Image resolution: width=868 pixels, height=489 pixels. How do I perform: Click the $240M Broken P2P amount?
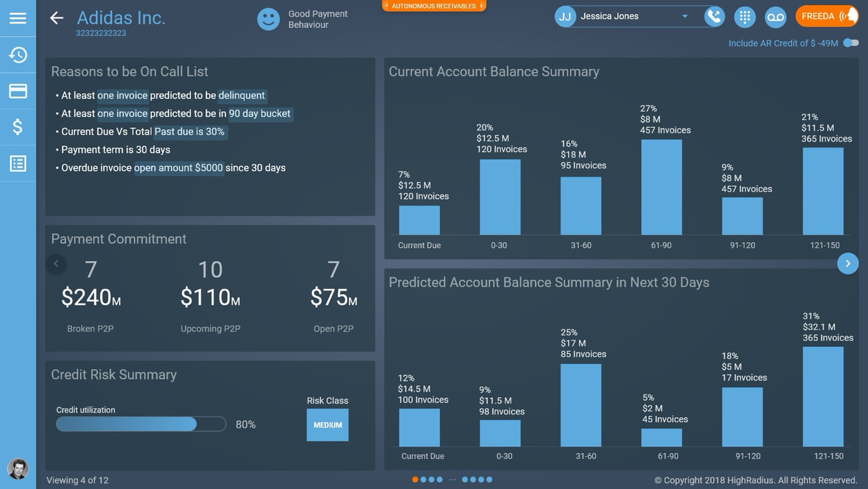click(x=91, y=298)
